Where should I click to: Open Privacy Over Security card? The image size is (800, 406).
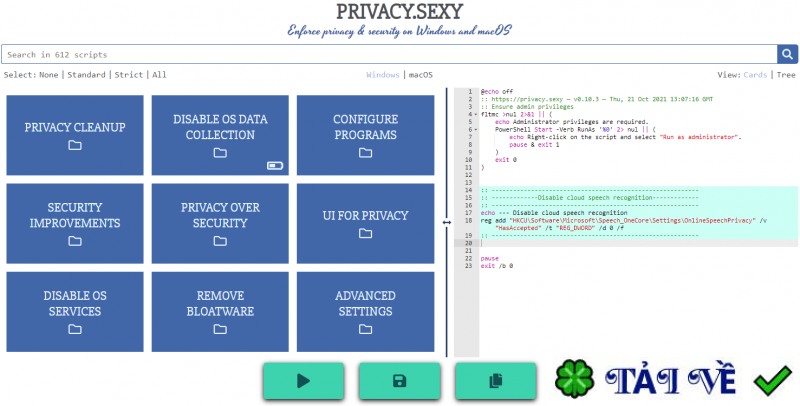coord(220,223)
